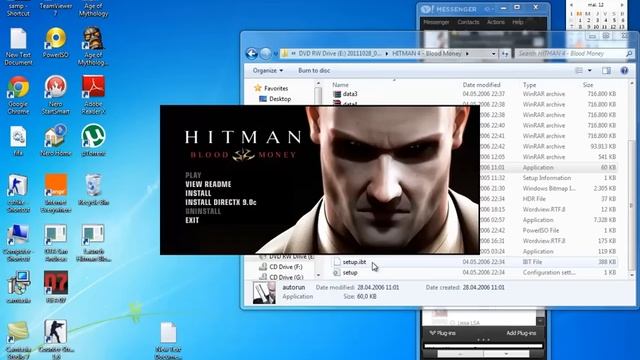Go back in the Explorer window
This screenshot has height=360, width=640.
point(252,53)
